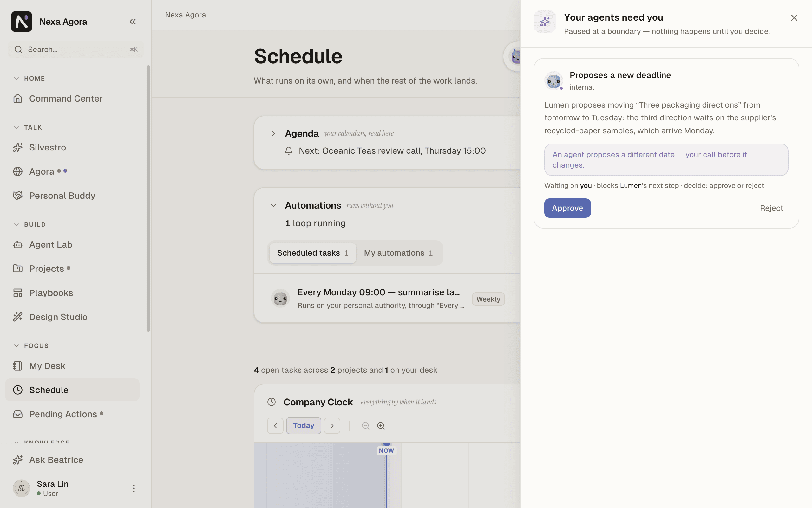Open Agora globe icon
Image resolution: width=812 pixels, height=508 pixels.
click(x=18, y=171)
